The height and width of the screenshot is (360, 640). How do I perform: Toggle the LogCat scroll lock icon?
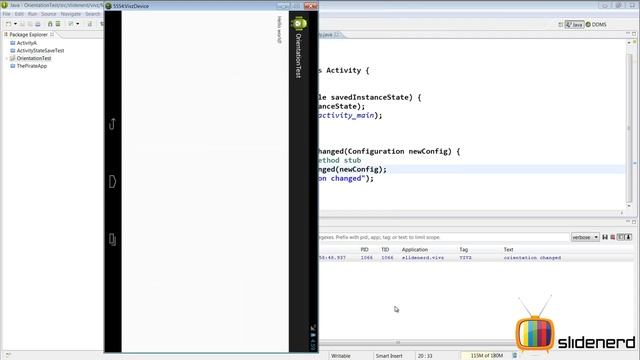click(629, 237)
